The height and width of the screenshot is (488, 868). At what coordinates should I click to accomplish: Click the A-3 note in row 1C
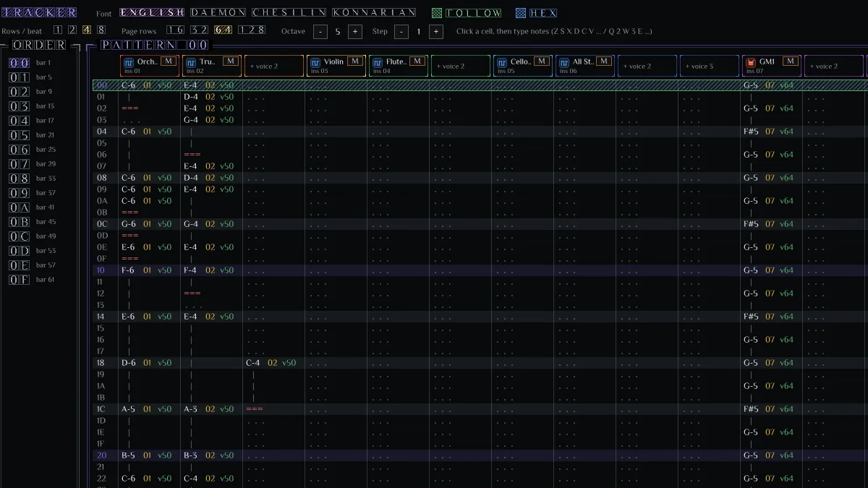(191, 409)
